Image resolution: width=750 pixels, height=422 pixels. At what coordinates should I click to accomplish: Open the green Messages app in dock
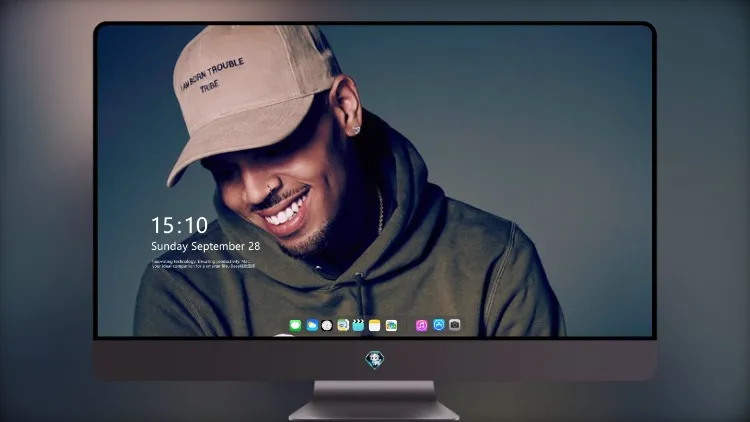click(295, 325)
